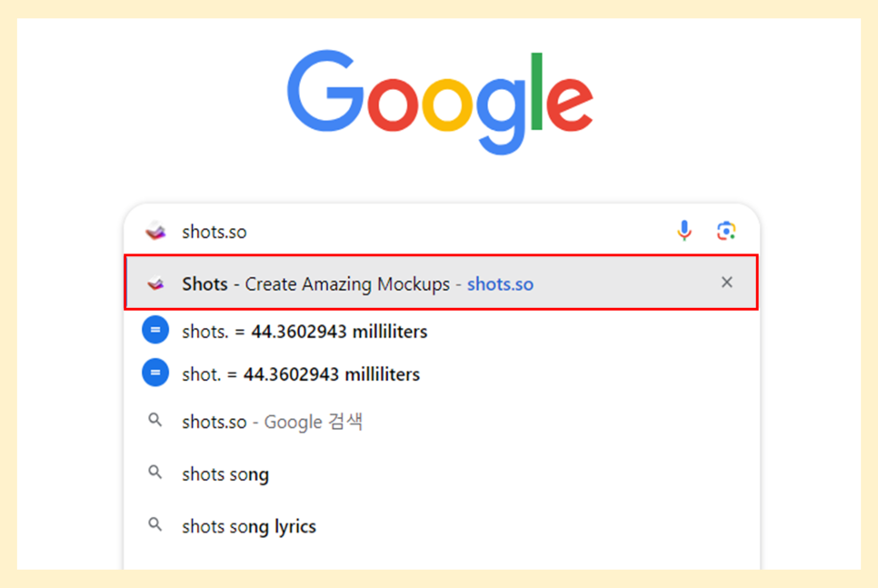Remove the Shots suggestion with the X
This screenshot has height=588, width=878.
pyautogui.click(x=726, y=283)
